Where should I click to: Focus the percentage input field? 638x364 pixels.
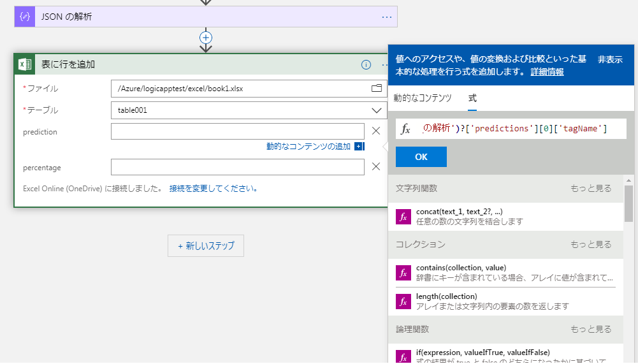click(x=238, y=167)
